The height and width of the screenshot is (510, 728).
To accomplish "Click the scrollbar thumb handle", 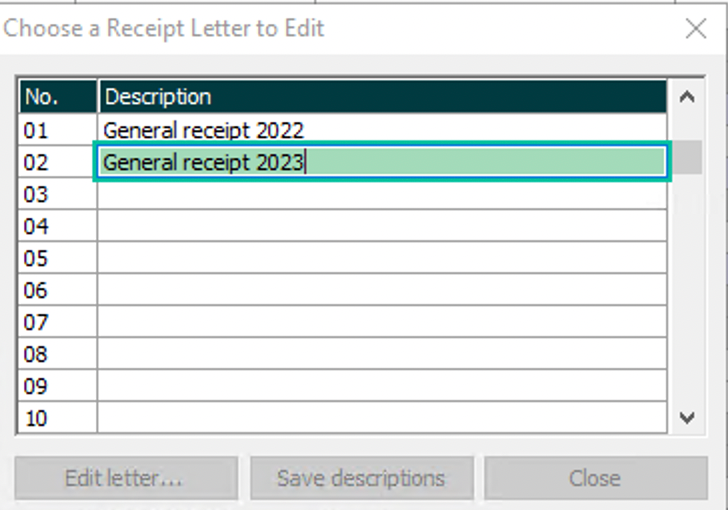I will click(687, 157).
